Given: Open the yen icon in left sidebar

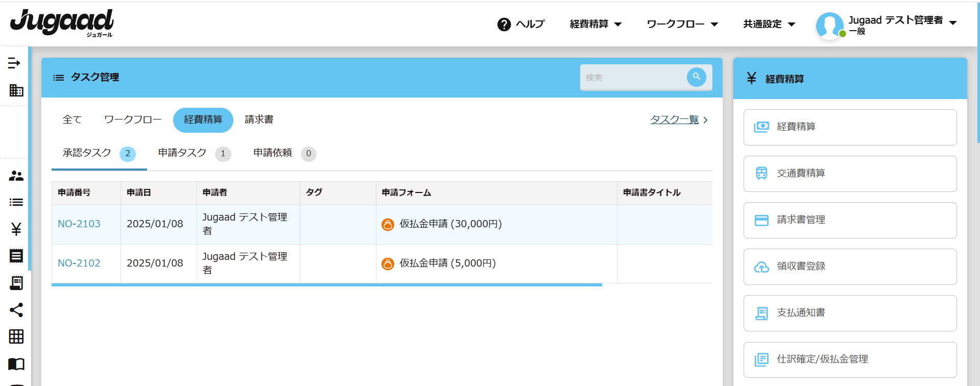Looking at the screenshot, I should pos(16,229).
